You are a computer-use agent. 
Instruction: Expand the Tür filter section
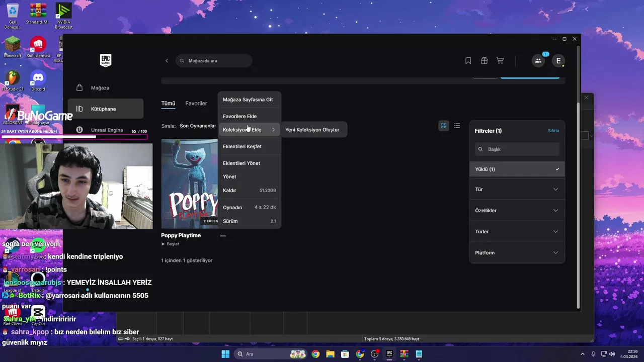(517, 190)
